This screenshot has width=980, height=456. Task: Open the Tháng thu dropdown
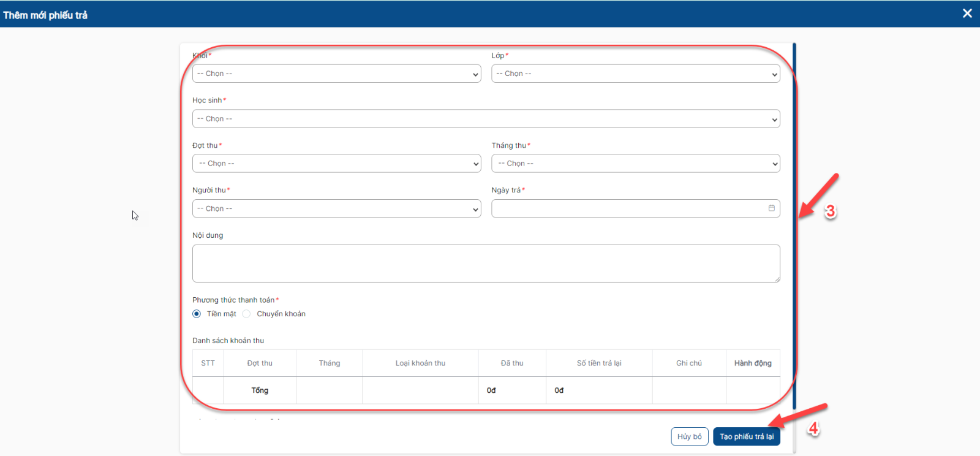636,164
